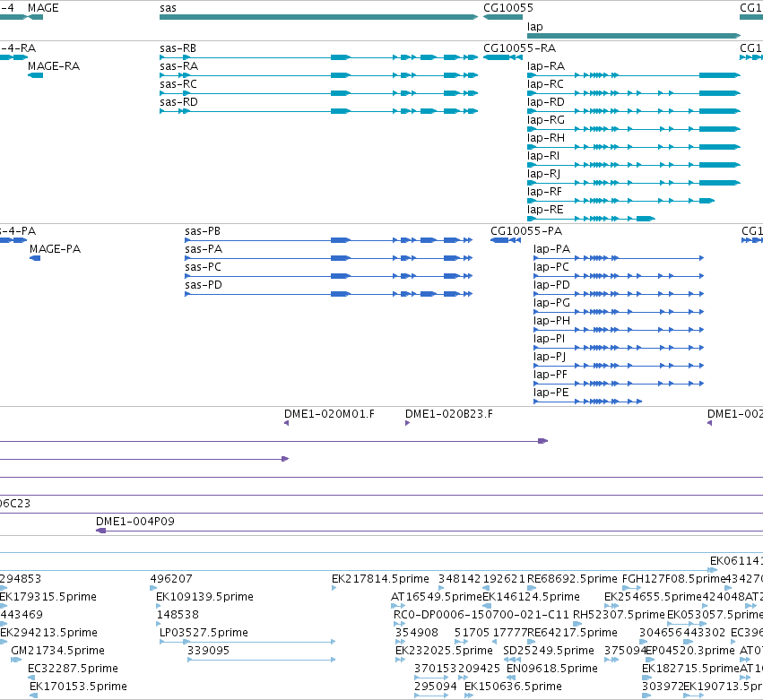Click the EK150636.5prime EST label
763x700 pixels.
point(513,687)
